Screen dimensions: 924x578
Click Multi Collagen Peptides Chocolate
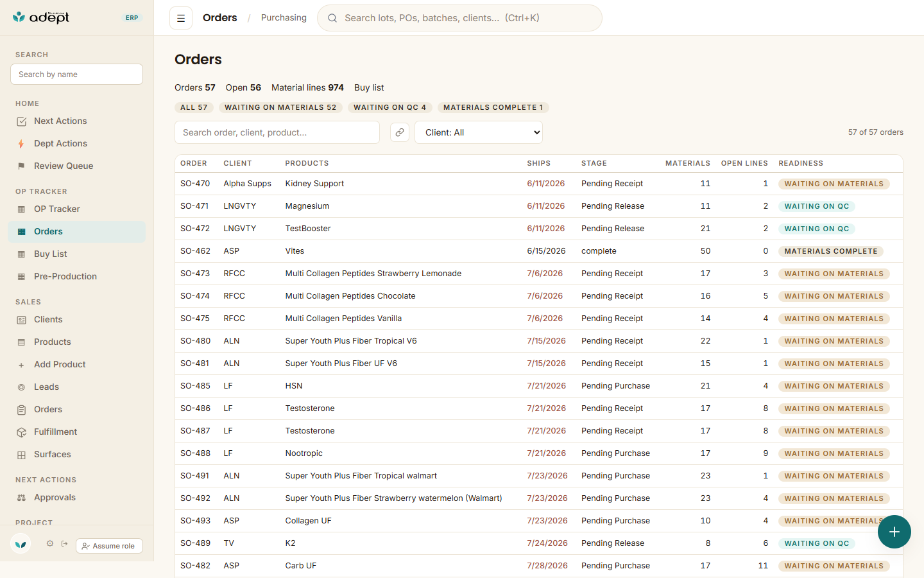pos(350,296)
